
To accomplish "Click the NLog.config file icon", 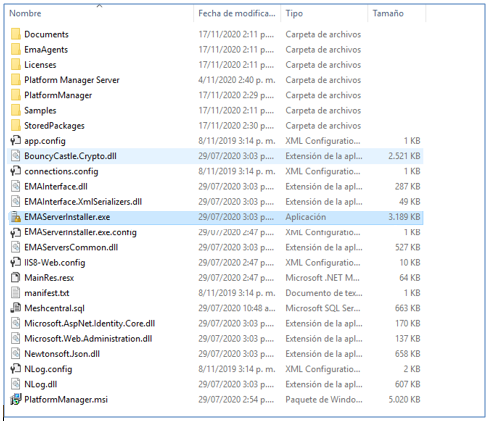I will (16, 369).
